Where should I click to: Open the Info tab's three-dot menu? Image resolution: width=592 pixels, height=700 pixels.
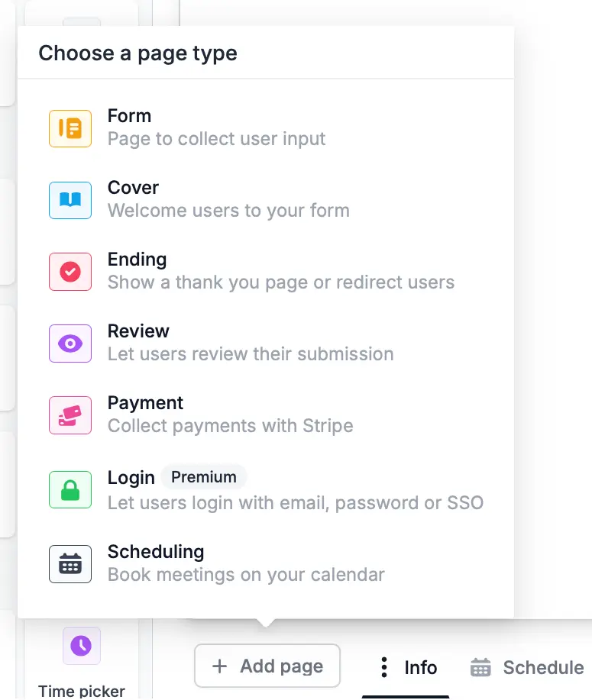[x=383, y=667]
